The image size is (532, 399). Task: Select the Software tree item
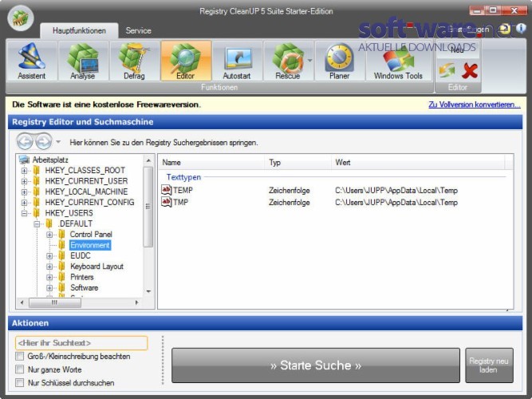click(x=84, y=287)
